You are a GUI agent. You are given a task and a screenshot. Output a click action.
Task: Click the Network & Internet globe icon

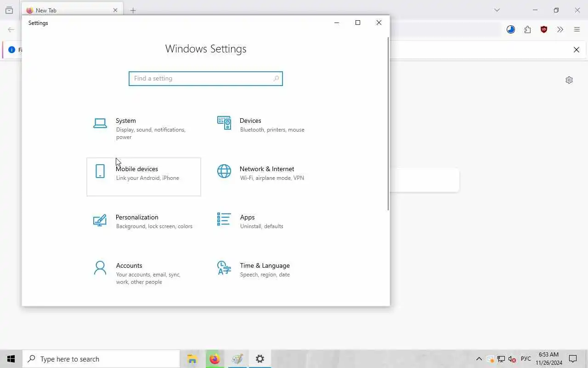224,171
